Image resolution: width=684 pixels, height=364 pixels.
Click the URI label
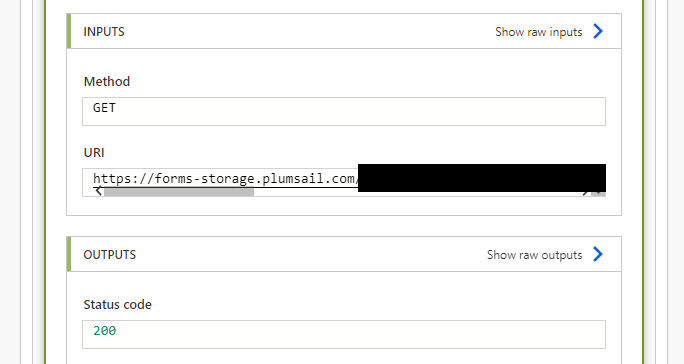pos(94,153)
